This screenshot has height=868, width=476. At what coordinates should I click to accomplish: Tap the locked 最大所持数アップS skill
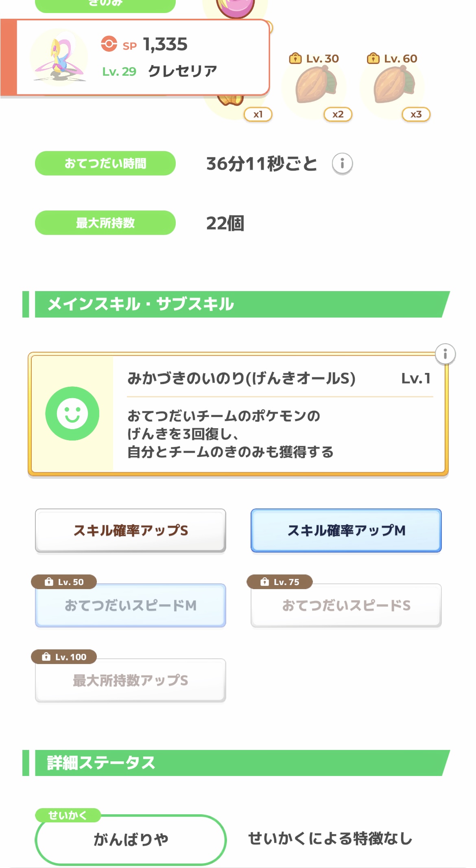point(131,680)
